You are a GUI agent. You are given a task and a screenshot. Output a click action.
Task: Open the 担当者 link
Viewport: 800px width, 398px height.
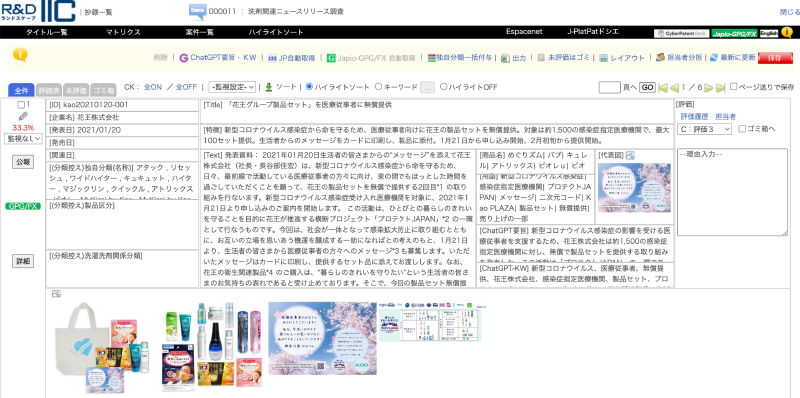point(726,116)
